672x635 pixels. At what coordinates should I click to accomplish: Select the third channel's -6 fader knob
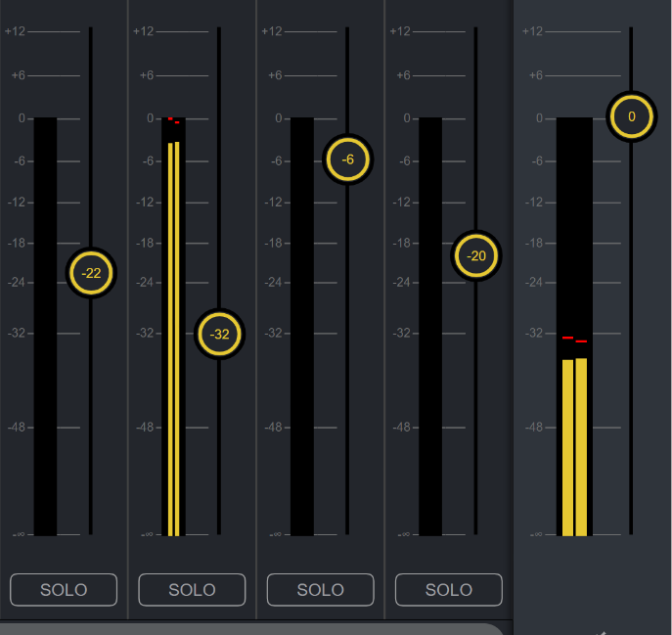coord(348,159)
